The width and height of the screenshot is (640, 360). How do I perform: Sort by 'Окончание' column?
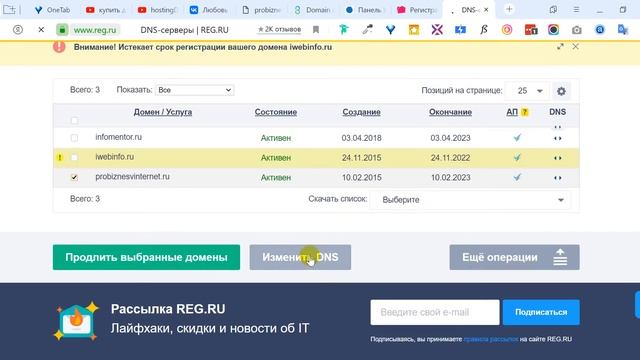coord(450,112)
